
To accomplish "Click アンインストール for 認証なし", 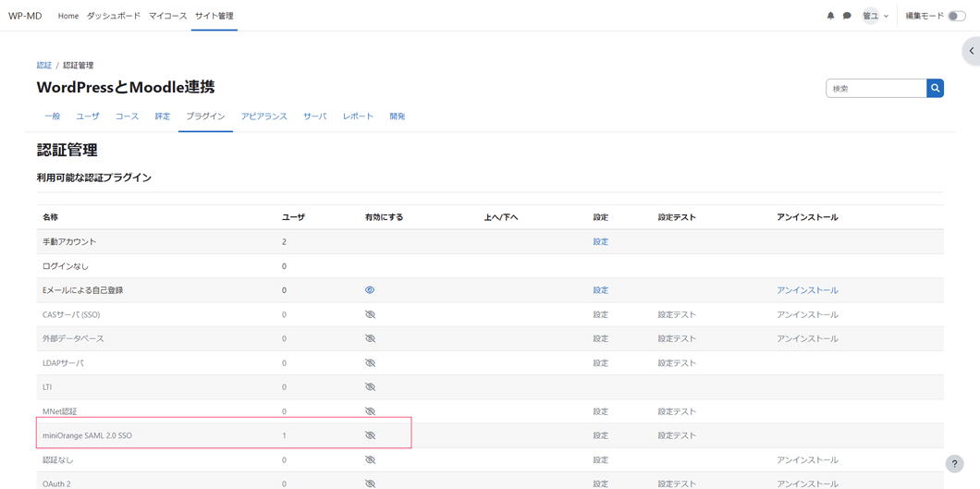I will pos(807,459).
